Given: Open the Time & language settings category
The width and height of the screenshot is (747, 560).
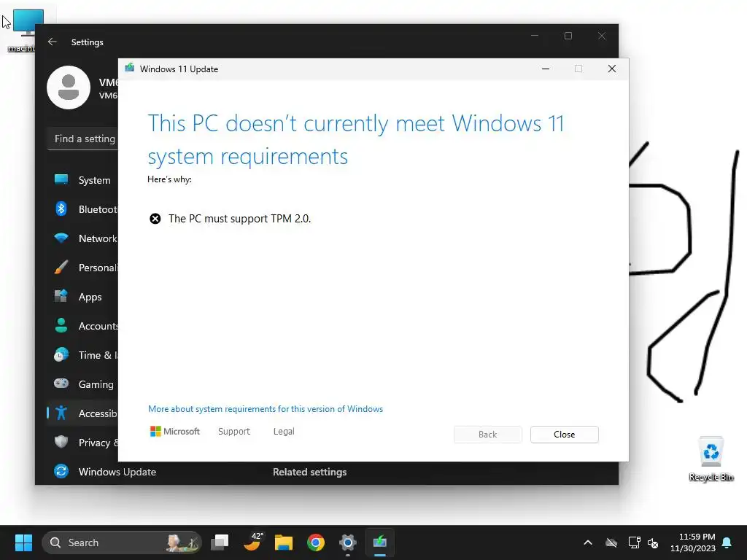Looking at the screenshot, I should [83, 355].
